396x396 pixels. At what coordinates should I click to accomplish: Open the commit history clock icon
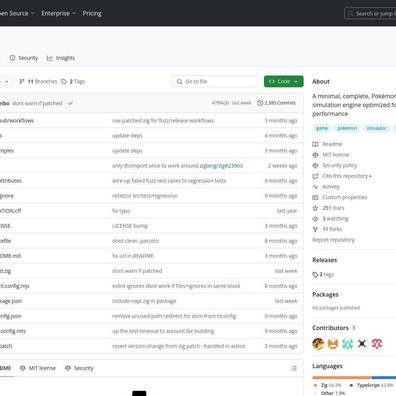coord(260,103)
